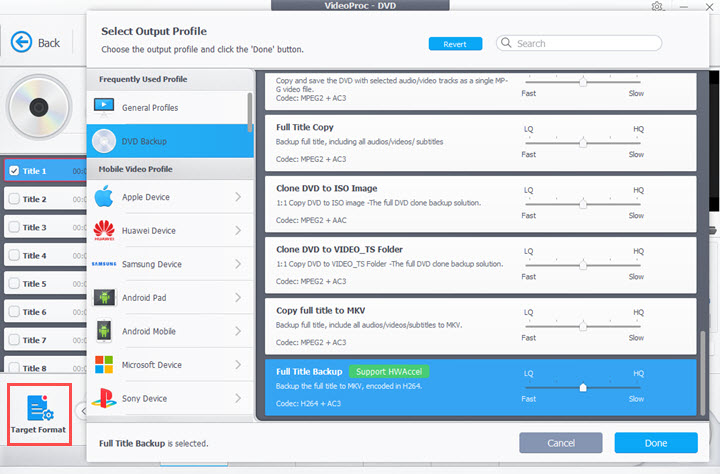The height and width of the screenshot is (474, 720).
Task: Open Sony Device profiles
Action: (170, 398)
